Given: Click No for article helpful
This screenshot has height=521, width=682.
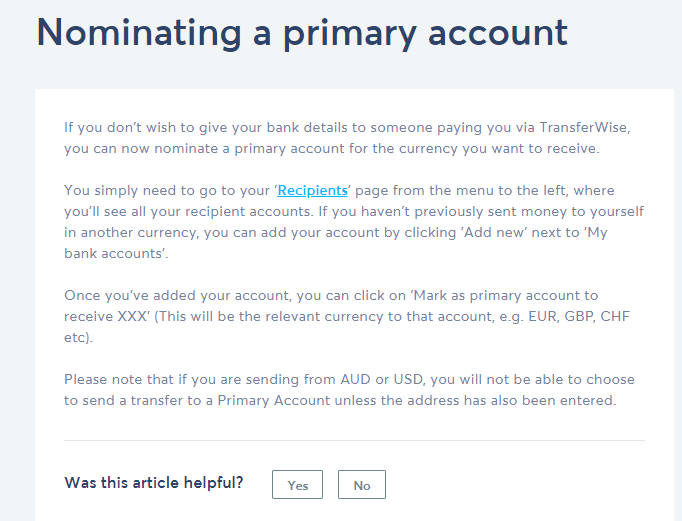Looking at the screenshot, I should [362, 485].
